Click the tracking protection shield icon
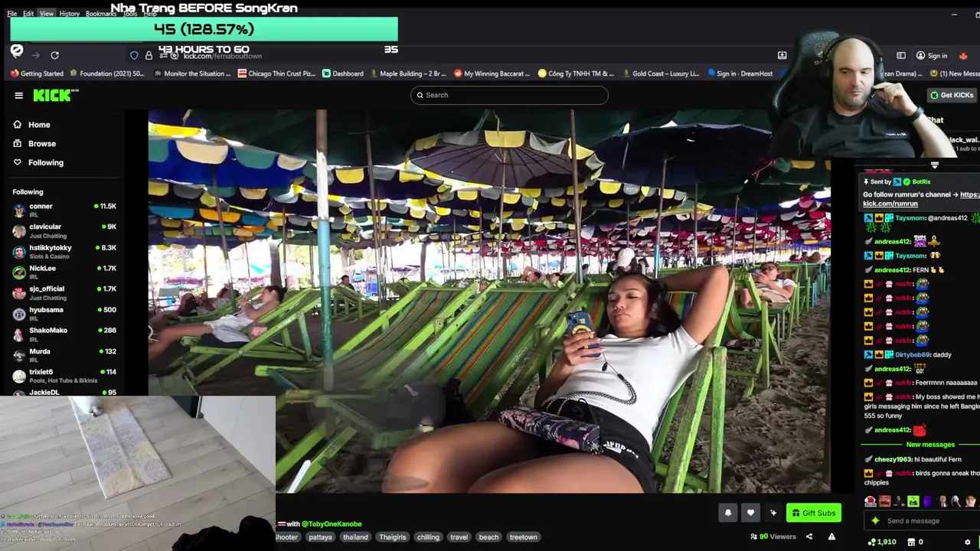 [x=134, y=55]
